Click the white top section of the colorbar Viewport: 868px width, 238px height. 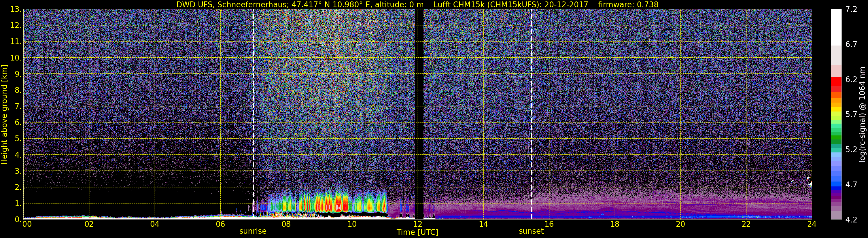(x=836, y=27)
